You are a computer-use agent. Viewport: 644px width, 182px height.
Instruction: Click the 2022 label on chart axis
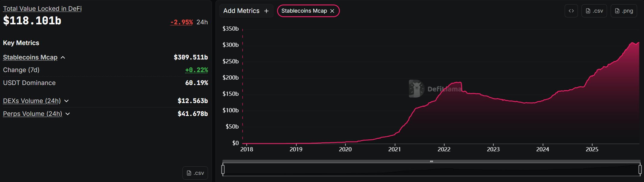444,149
